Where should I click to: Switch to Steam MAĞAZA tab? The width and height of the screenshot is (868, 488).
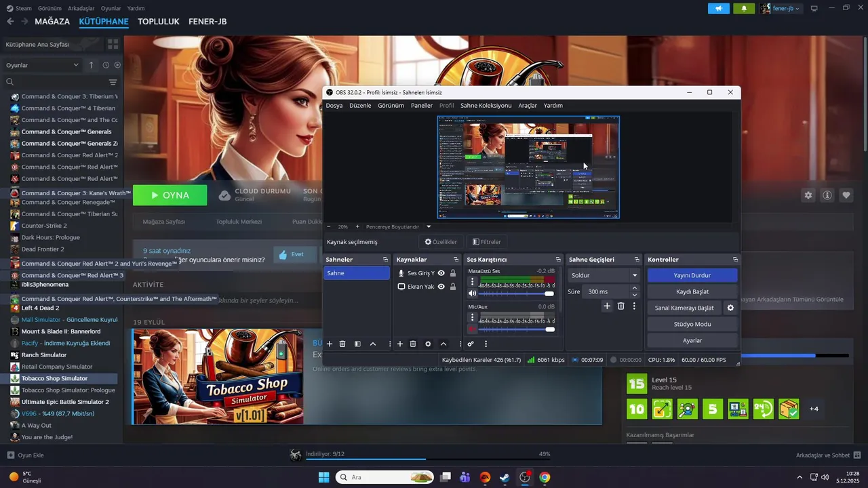click(52, 22)
